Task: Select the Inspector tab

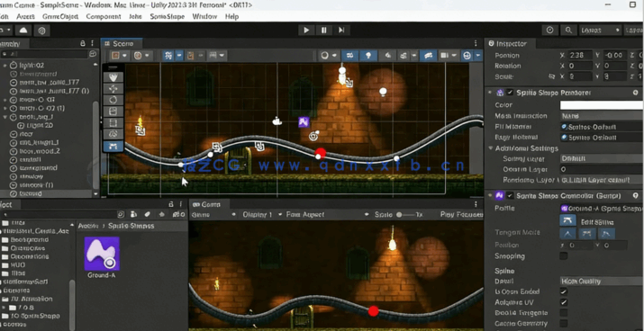Action: [511, 43]
